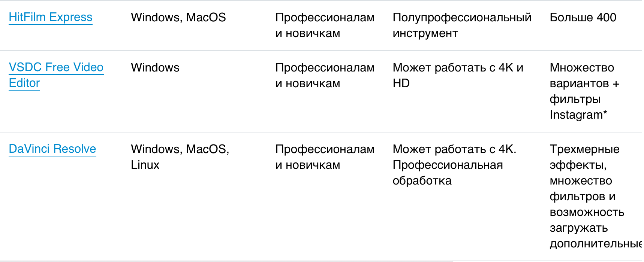Click the 'Полупрофессиональный инструмент' cell
644x262 pixels.
[x=462, y=25]
